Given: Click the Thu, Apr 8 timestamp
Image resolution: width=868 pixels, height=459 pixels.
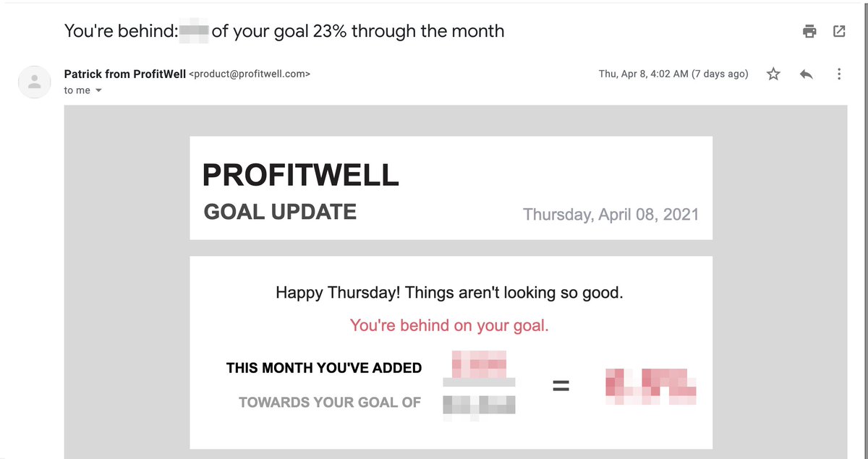Looking at the screenshot, I should tap(673, 74).
